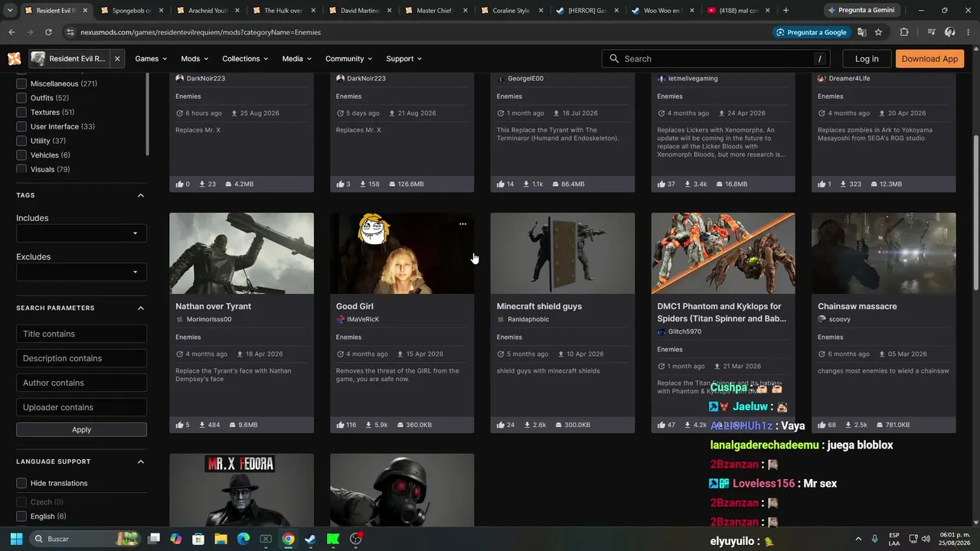Open the Mods menu
Screen dimensions: 980x551
[x=194, y=59]
